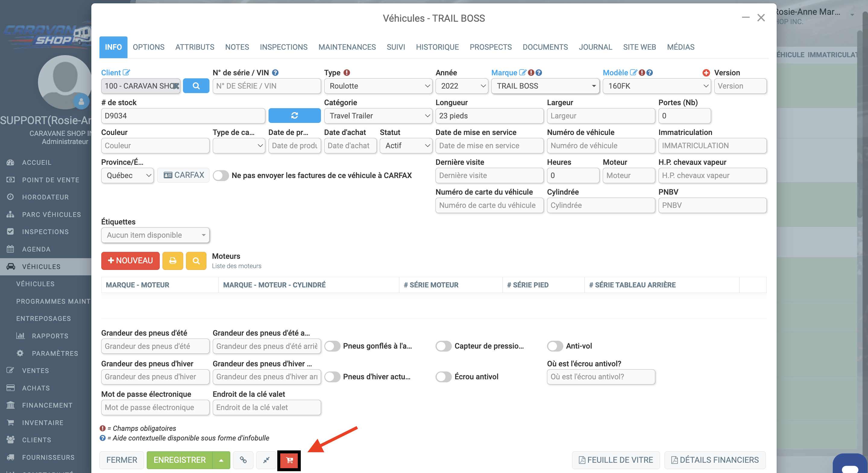Switch to the INSPECTIONS tab
The image size is (868, 473).
[x=284, y=47]
